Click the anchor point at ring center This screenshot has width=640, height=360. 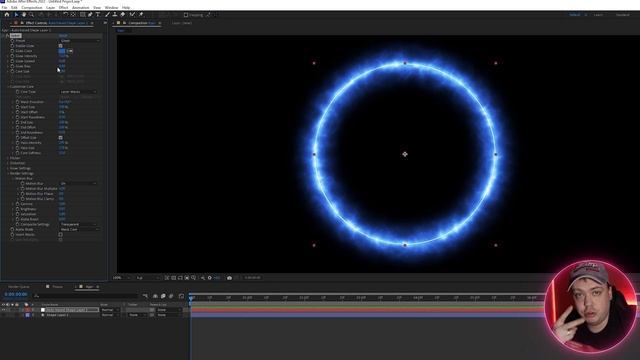click(405, 154)
